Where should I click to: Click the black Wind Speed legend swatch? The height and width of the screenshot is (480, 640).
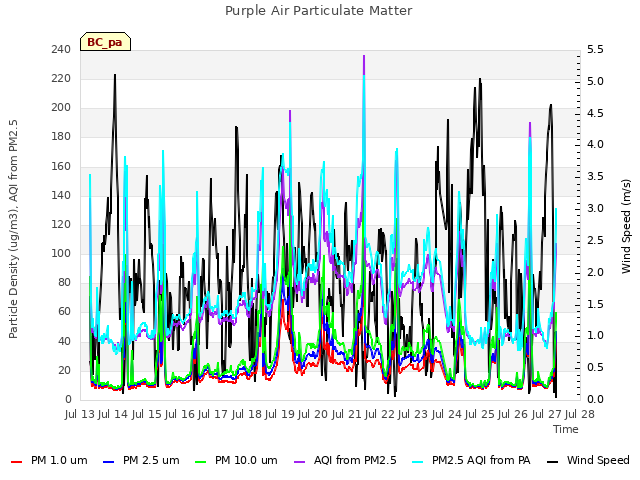pos(552,462)
